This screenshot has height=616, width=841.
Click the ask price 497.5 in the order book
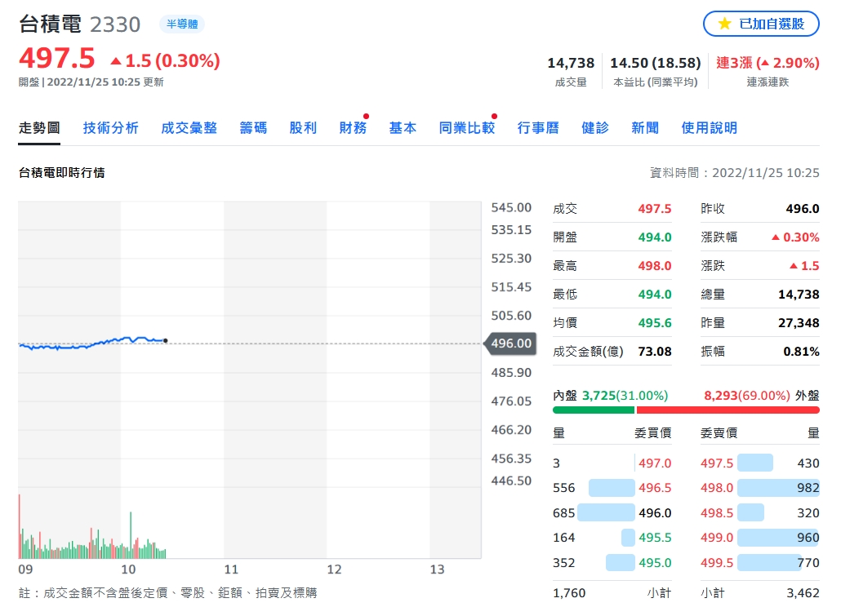click(x=717, y=463)
